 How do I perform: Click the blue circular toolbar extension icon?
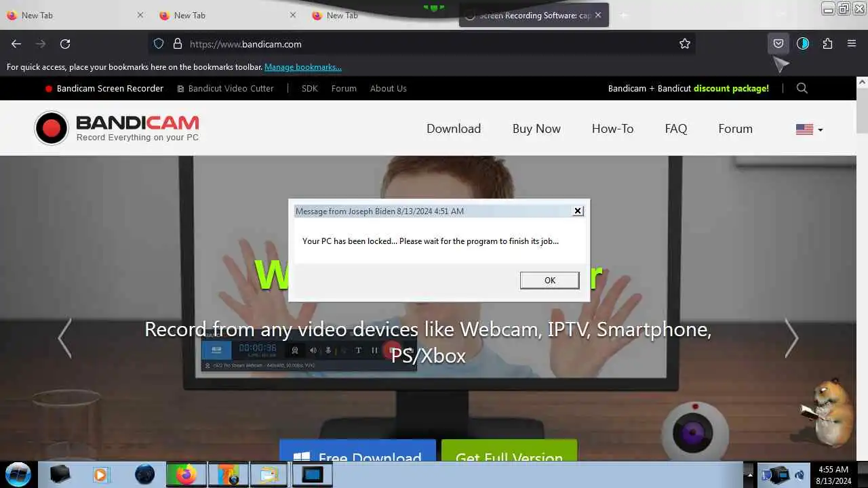[803, 44]
